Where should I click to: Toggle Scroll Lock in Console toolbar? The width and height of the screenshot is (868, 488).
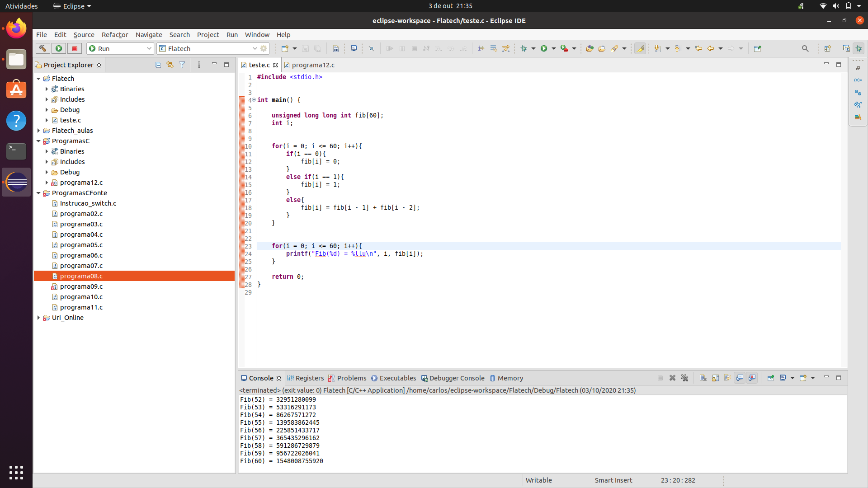715,378
